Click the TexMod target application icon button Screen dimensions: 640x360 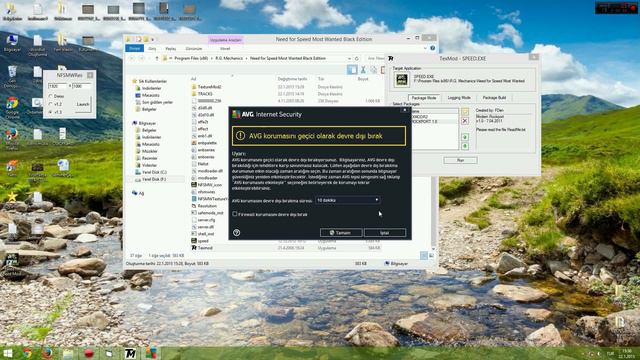[x=402, y=79]
